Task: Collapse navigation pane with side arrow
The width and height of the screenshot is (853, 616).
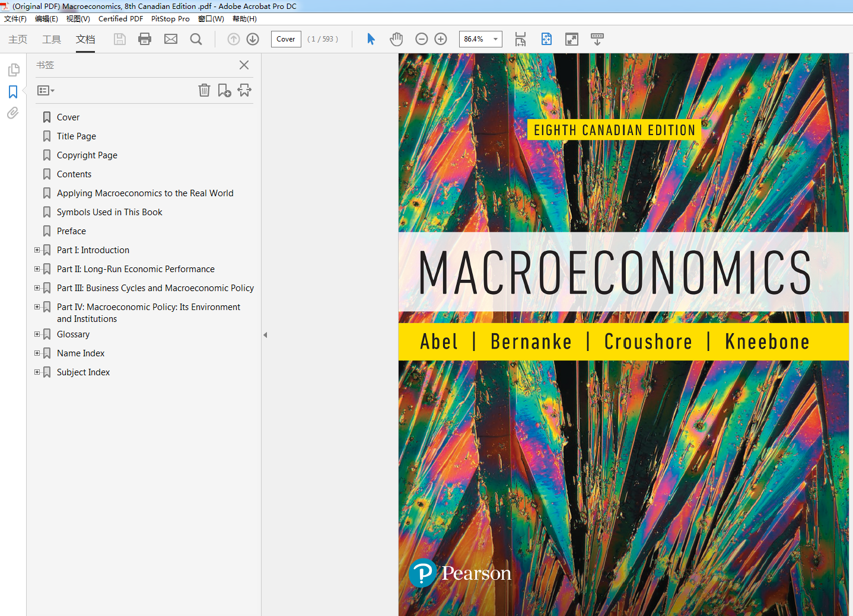Action: click(265, 335)
